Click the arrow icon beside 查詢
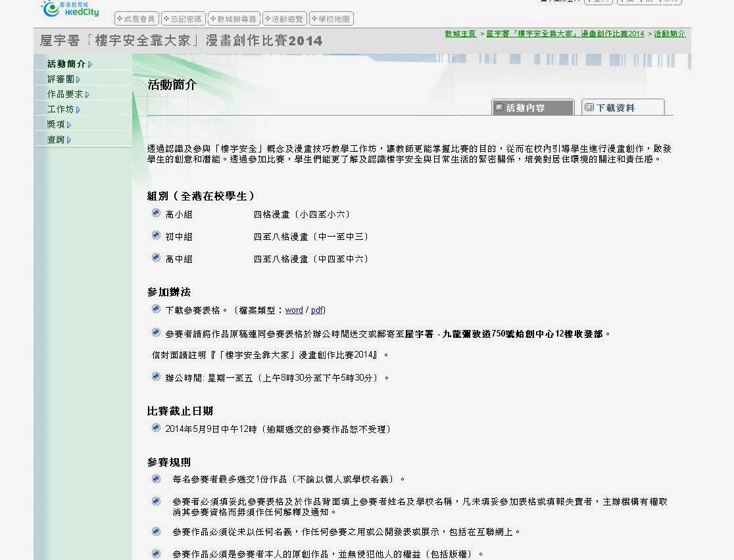This screenshot has width=734, height=560. click(69, 140)
